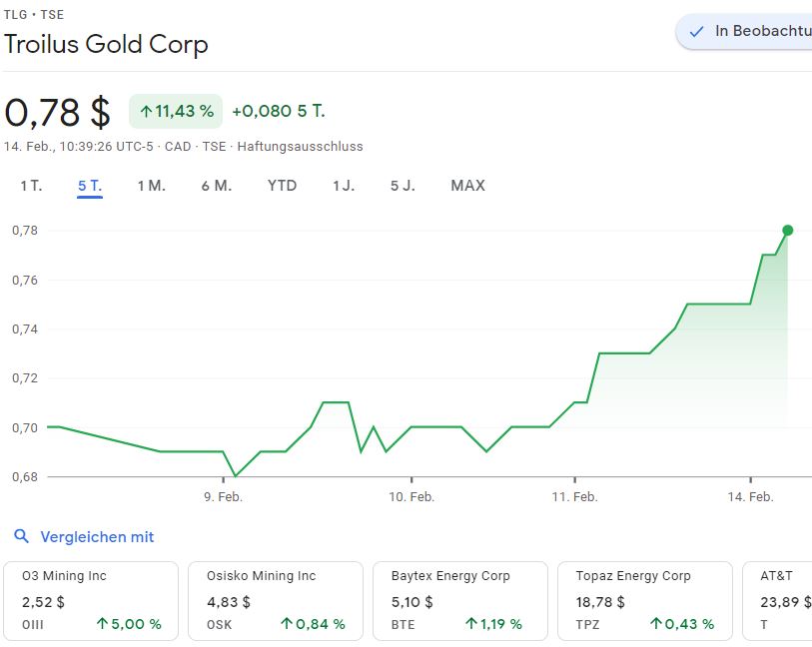Viewport: 812px width, 647px height.
Task: Click the Vergleichen mit link
Action: coord(97,537)
